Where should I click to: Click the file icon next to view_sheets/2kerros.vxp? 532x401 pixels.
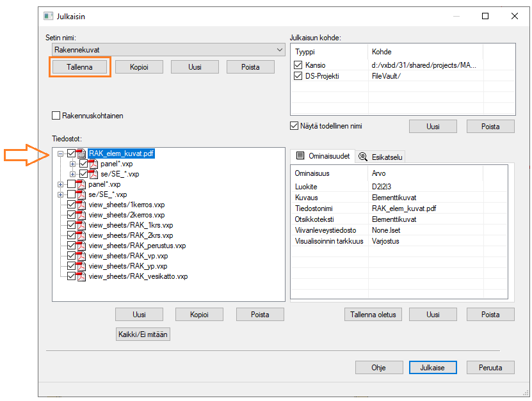tap(81, 215)
